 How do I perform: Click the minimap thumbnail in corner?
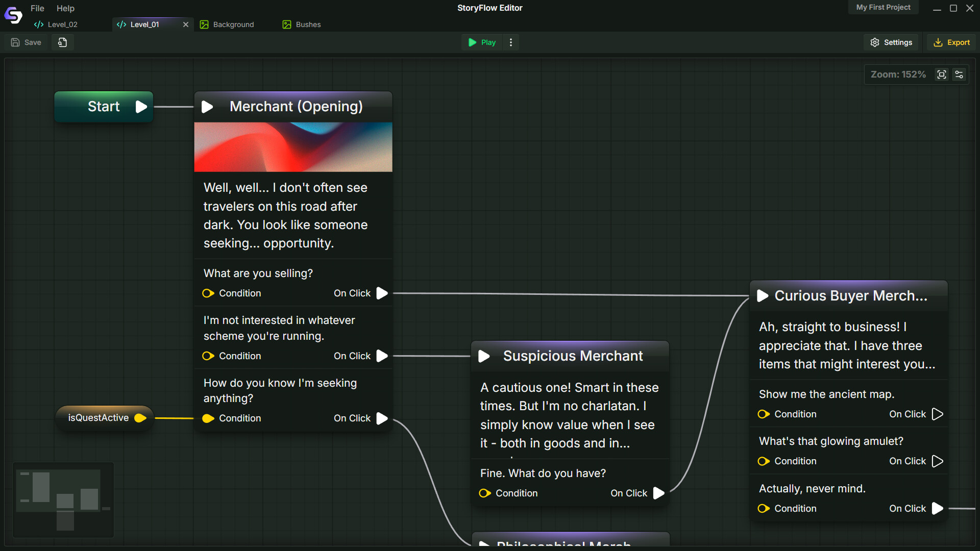(63, 500)
